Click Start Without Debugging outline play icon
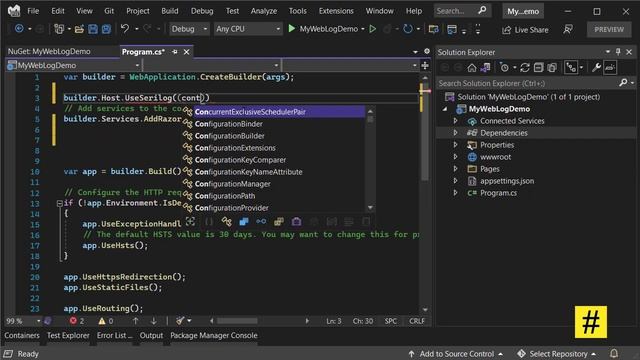 (373, 29)
